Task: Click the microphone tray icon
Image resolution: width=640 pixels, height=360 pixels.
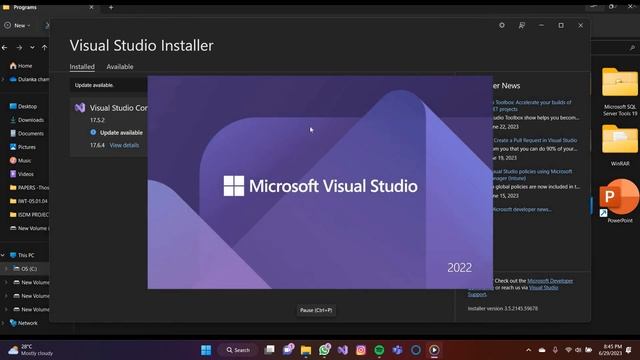Action: pos(555,350)
